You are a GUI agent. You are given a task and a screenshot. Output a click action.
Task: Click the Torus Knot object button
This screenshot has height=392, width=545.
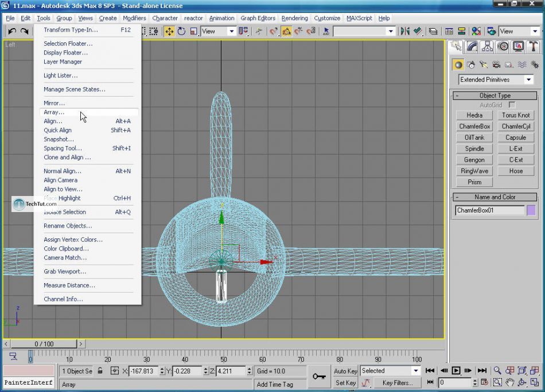coord(516,115)
